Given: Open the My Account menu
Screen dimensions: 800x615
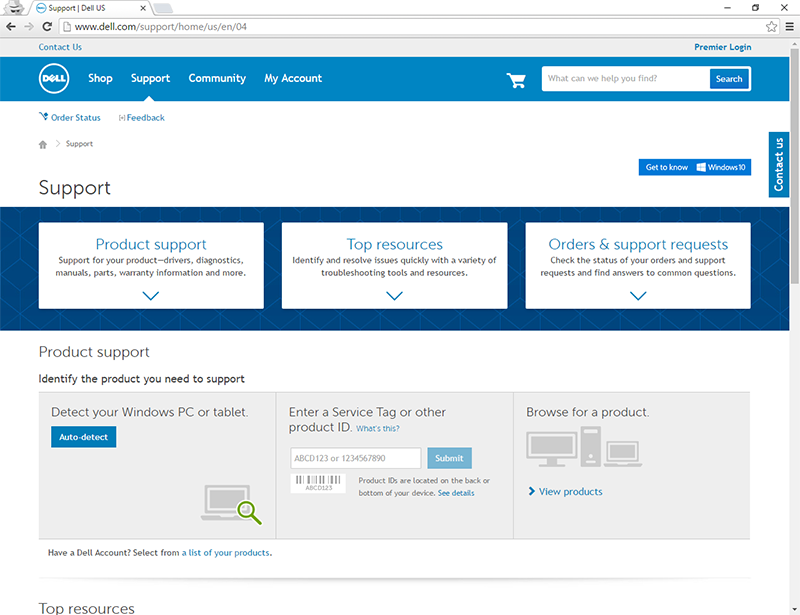Looking at the screenshot, I should point(293,79).
